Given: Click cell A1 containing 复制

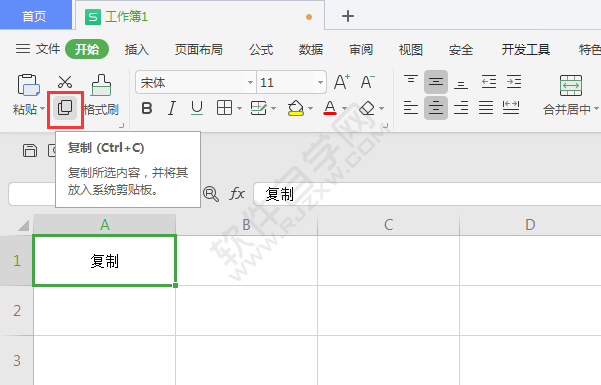Looking at the screenshot, I should 105,261.
